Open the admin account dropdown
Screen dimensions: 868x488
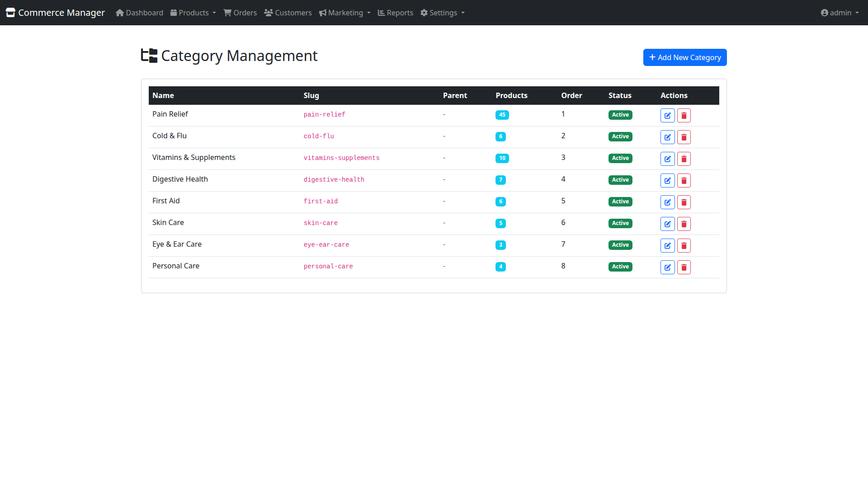(840, 13)
